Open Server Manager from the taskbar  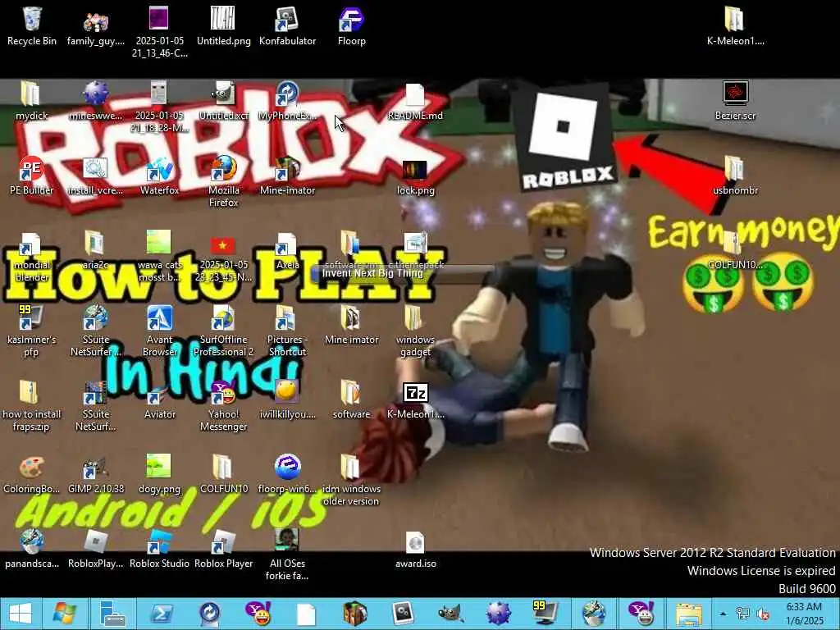112,614
